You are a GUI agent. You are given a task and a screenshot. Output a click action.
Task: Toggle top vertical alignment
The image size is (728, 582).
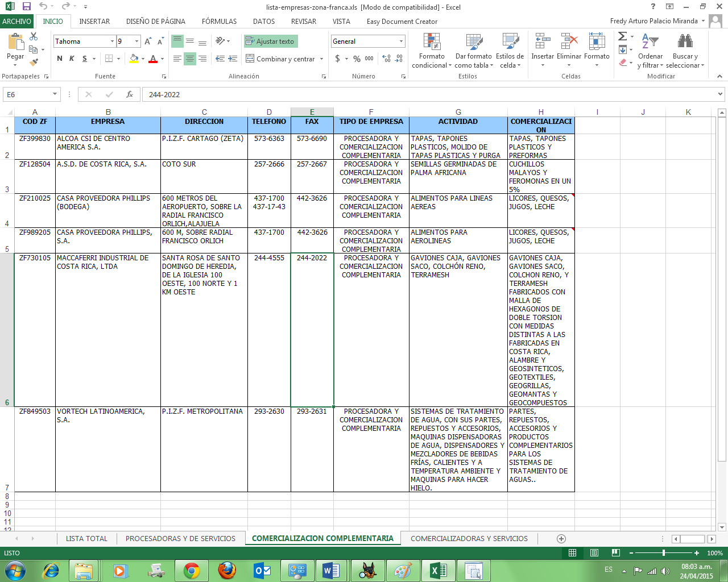coord(177,41)
